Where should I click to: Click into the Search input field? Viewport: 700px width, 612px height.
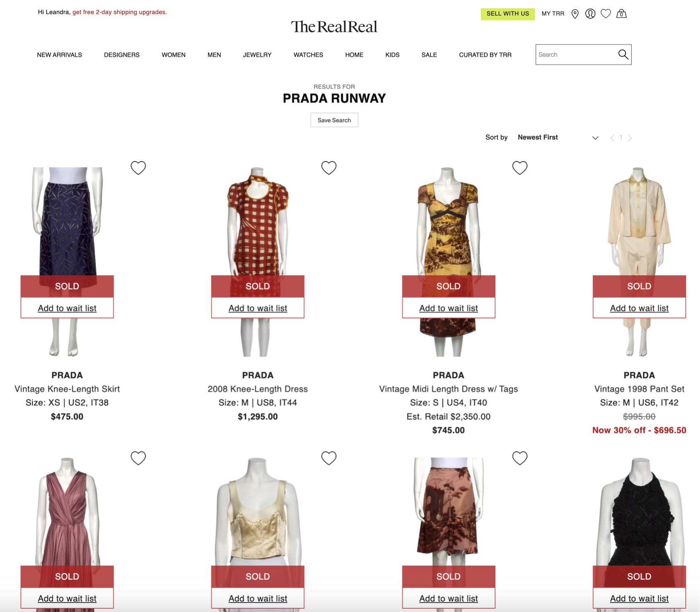575,55
